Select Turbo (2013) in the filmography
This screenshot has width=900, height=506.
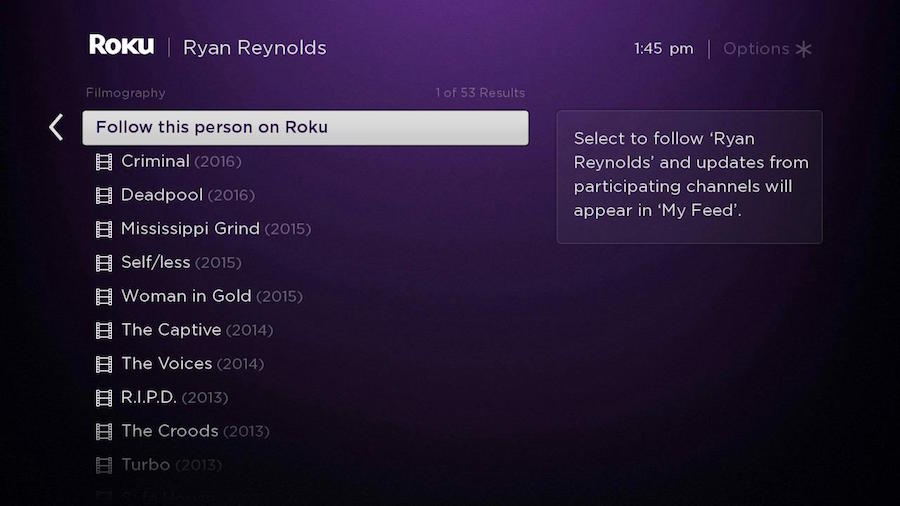coord(172,465)
